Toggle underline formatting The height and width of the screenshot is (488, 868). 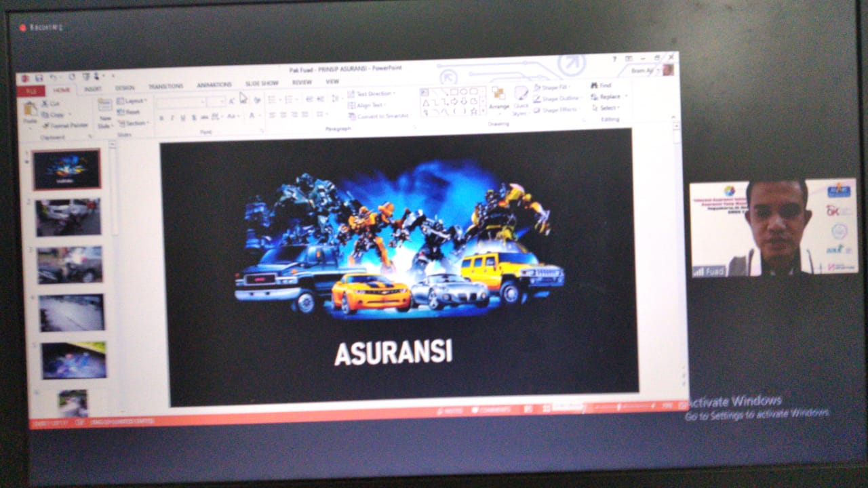click(x=182, y=118)
